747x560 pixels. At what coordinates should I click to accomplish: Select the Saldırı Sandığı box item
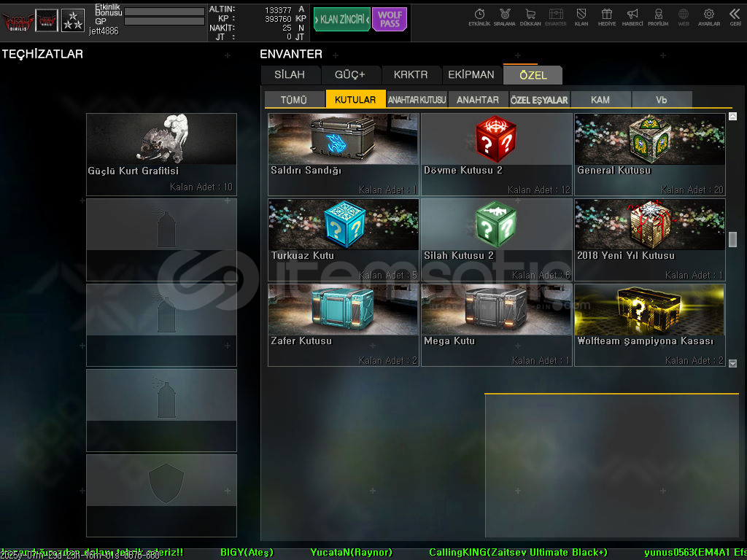[343, 155]
